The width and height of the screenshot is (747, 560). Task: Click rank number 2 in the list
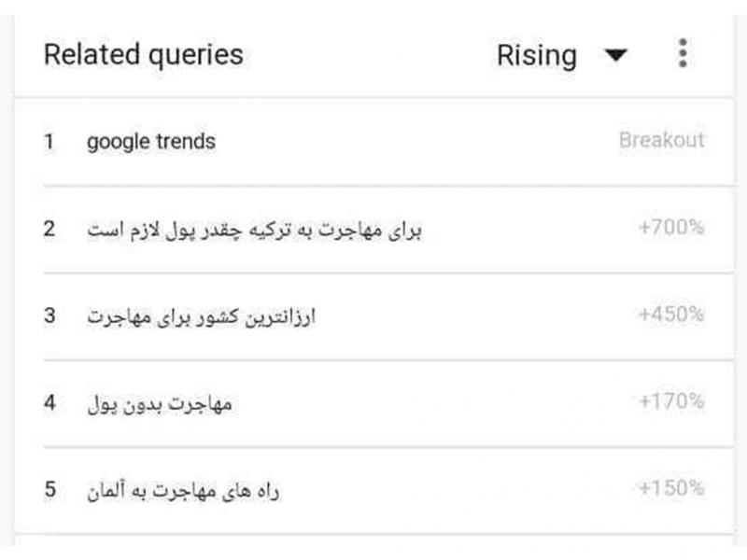49,229
